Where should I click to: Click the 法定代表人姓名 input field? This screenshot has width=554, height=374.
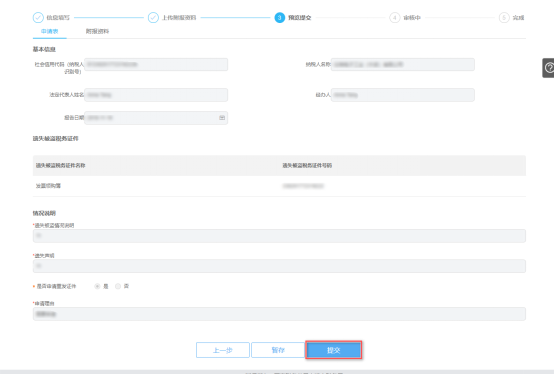pos(156,95)
